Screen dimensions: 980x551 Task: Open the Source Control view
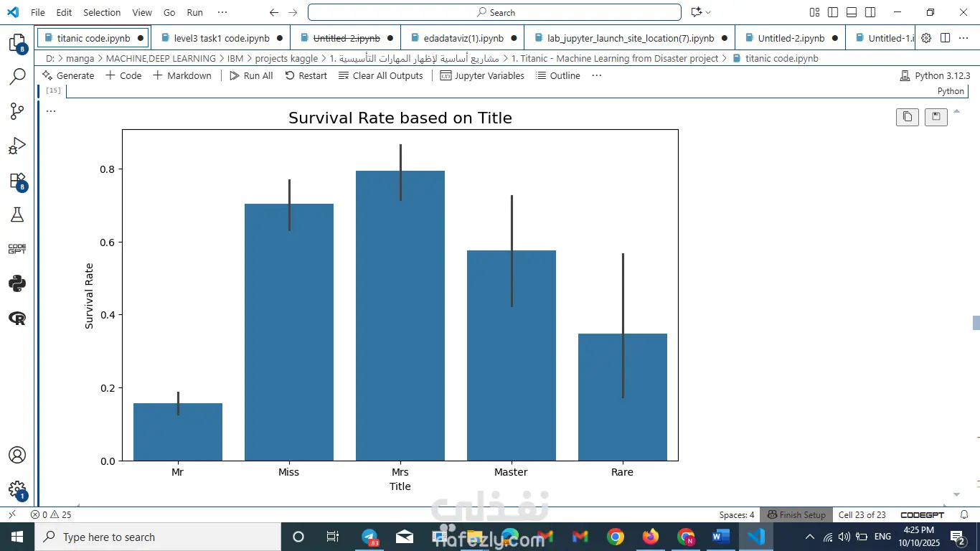(x=17, y=111)
